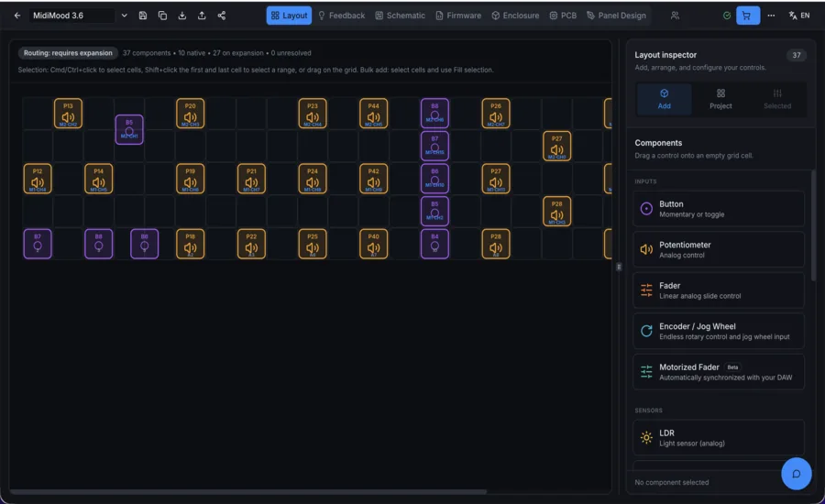The image size is (825, 504).
Task: Select potentiometer P26 on the grid
Action: pos(496,113)
